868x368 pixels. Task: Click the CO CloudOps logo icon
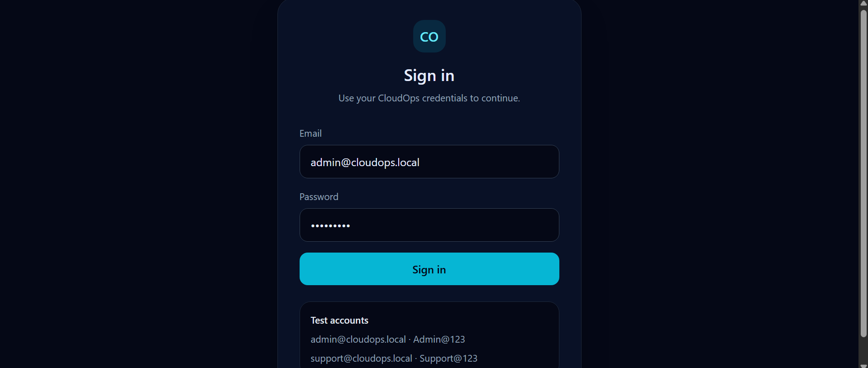(x=429, y=36)
